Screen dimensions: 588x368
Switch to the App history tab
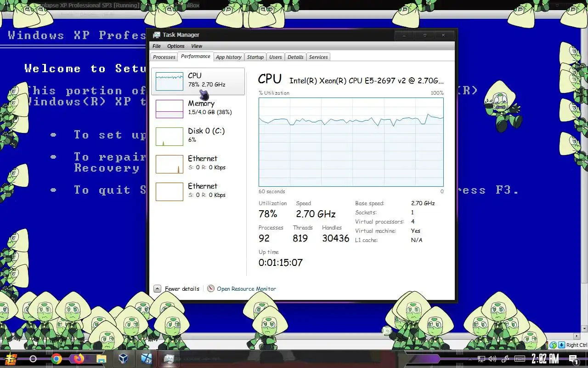coord(229,57)
